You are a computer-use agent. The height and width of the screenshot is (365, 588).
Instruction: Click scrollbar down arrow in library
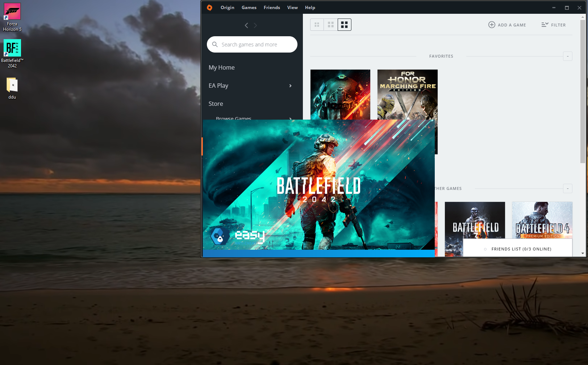point(583,253)
